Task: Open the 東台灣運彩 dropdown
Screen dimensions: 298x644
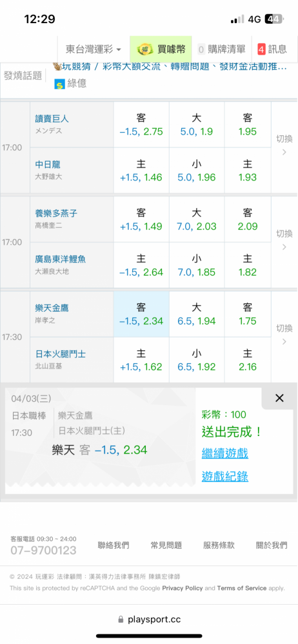Action: [x=94, y=50]
